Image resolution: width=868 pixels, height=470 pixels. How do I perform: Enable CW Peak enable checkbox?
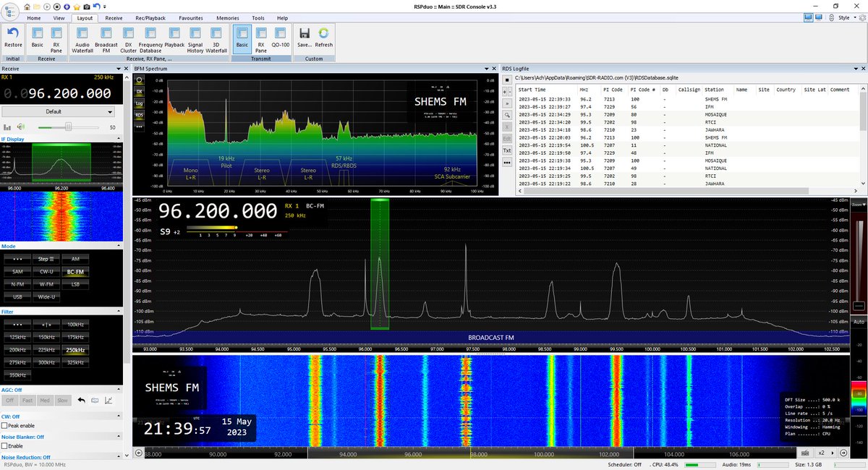(x=5, y=426)
